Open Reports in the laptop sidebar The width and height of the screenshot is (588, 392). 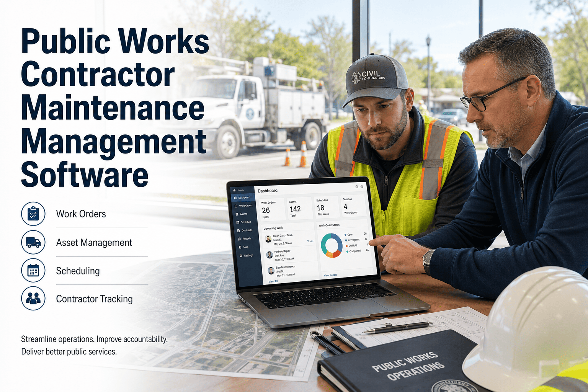tap(245, 239)
